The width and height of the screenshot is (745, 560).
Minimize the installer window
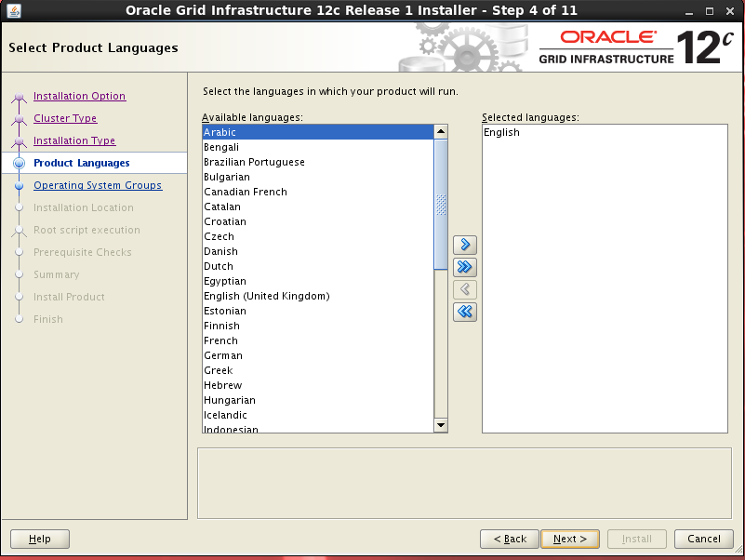689,11
